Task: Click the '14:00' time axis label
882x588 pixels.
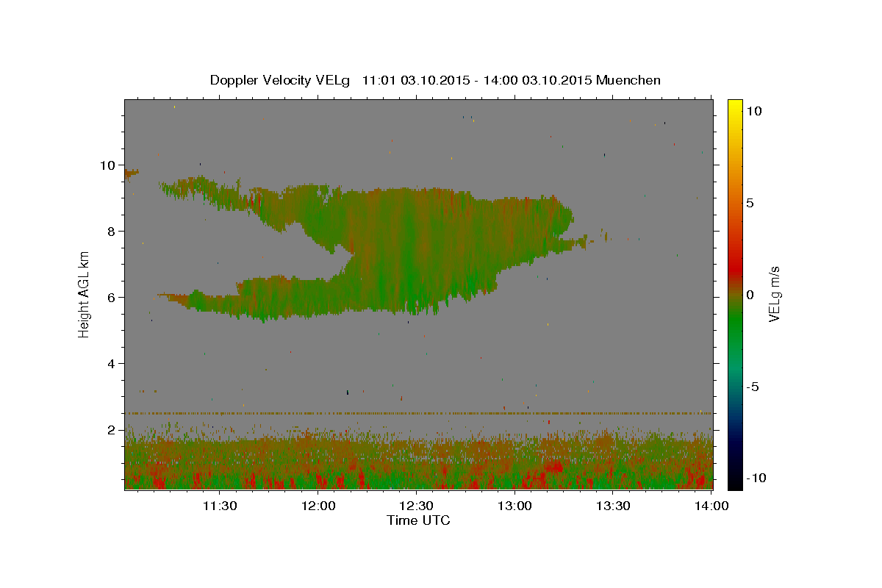Action: pyautogui.click(x=711, y=506)
